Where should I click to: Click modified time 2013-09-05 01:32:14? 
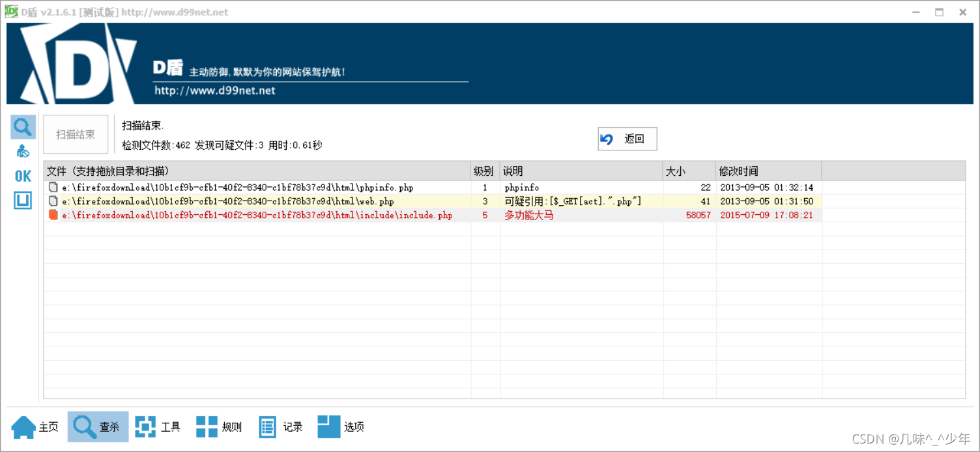767,188
